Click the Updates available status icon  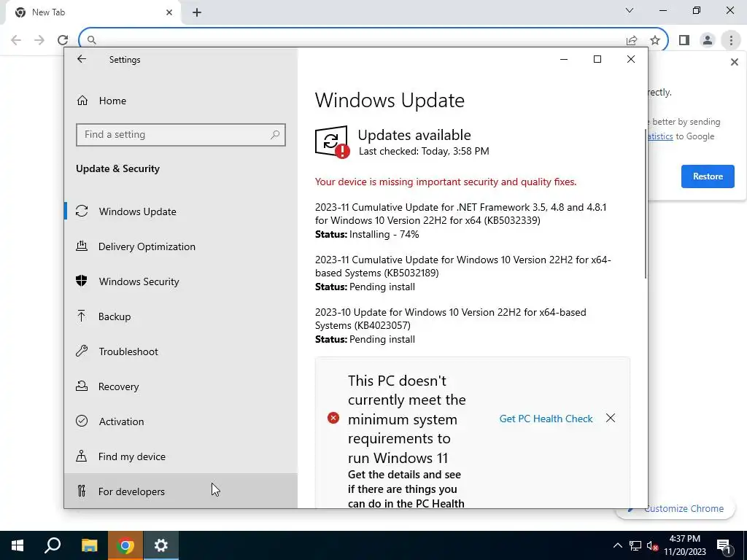pos(332,142)
